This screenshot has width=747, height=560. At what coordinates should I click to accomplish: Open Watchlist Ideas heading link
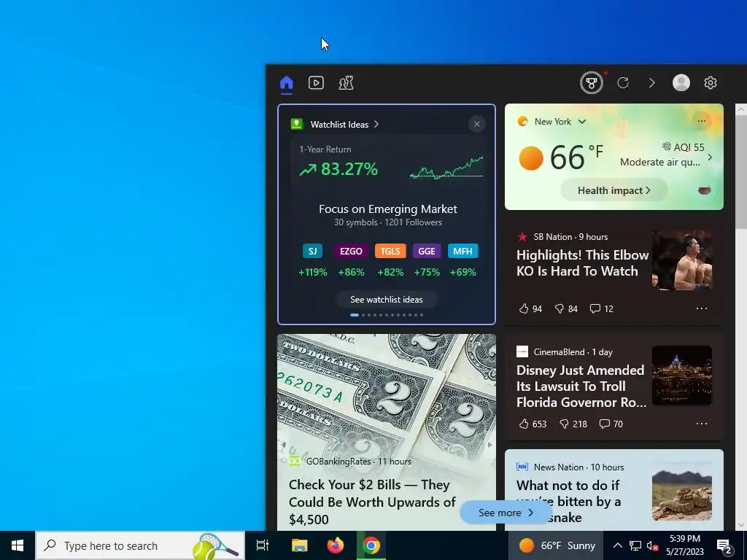pos(344,124)
